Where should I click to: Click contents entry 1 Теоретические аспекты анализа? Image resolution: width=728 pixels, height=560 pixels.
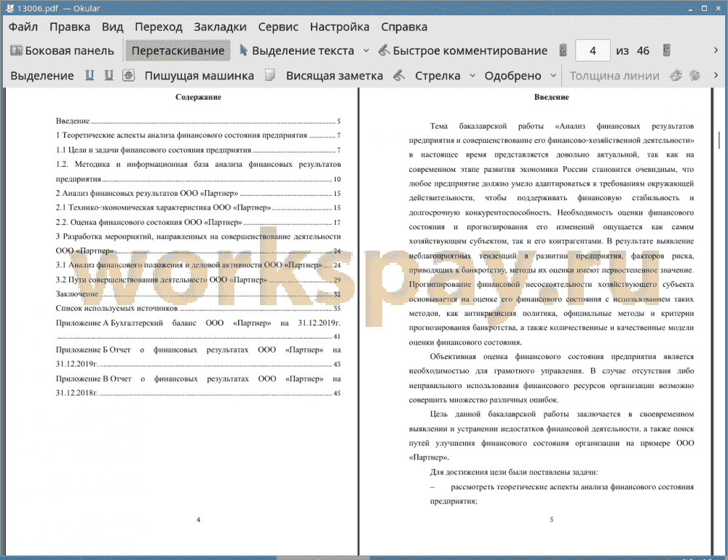198,135
